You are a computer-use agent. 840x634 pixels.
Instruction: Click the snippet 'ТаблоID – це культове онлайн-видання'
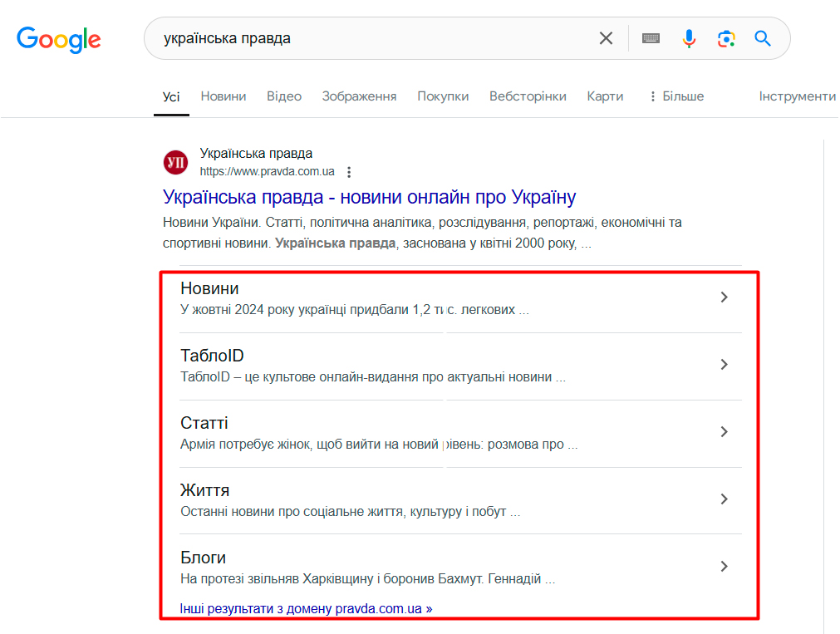point(373,376)
